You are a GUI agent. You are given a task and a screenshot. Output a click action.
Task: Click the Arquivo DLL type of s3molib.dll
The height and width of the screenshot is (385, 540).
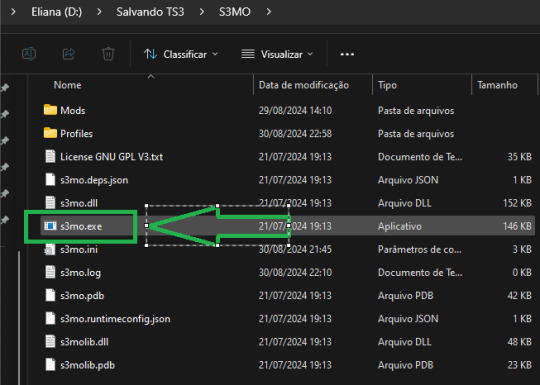pyautogui.click(x=404, y=342)
